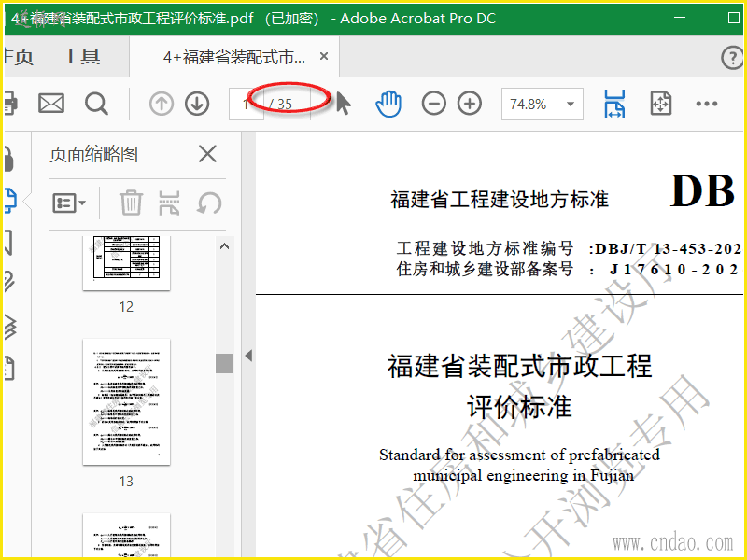Open layers sidebar icon
Viewport: 747px width, 560px height.
pos(10,327)
